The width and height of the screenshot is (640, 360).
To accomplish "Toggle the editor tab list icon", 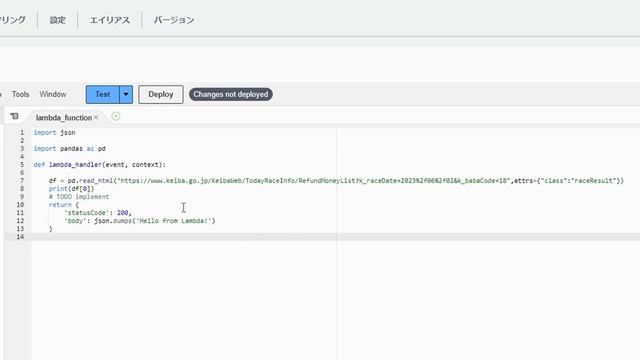I will point(14,116).
